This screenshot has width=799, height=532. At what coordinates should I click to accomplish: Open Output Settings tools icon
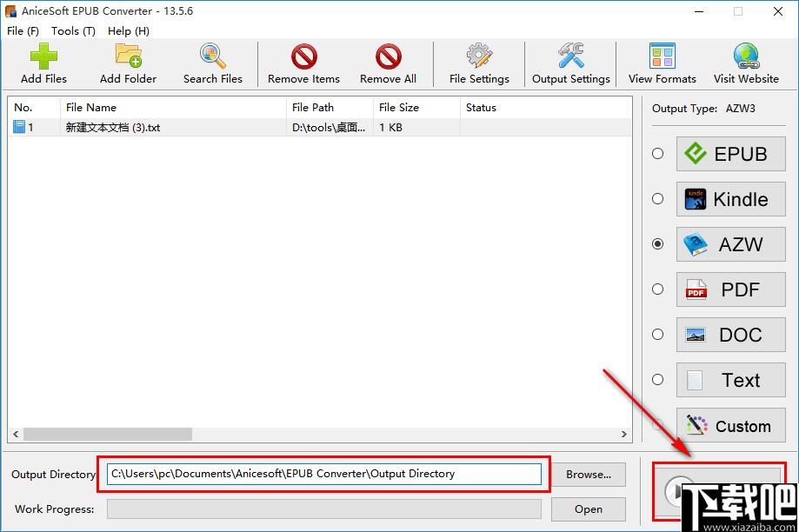570,63
